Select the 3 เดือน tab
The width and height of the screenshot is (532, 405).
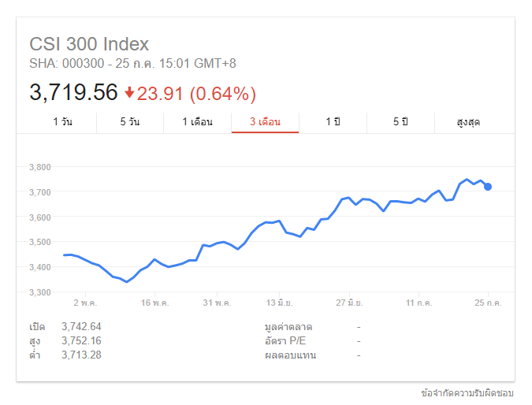point(265,122)
